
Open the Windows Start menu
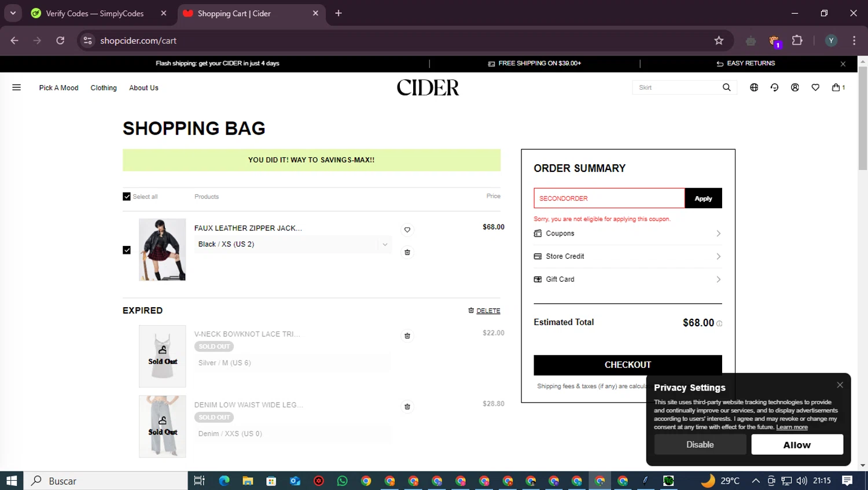pos(12,481)
